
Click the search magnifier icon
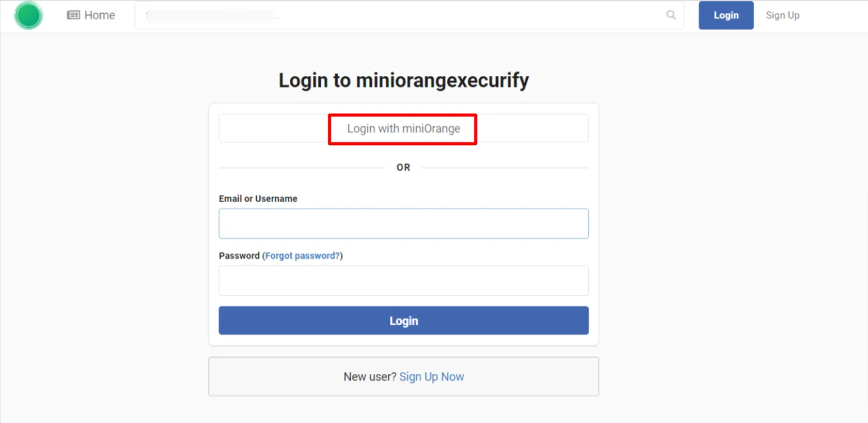671,15
